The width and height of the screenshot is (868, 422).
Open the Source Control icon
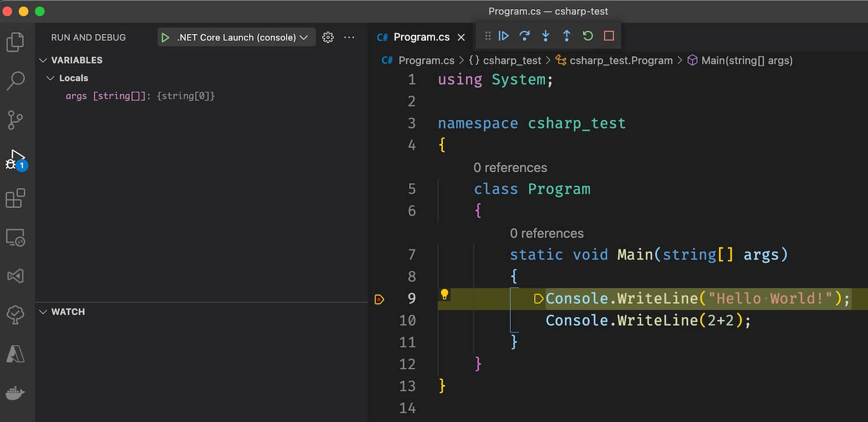point(16,120)
